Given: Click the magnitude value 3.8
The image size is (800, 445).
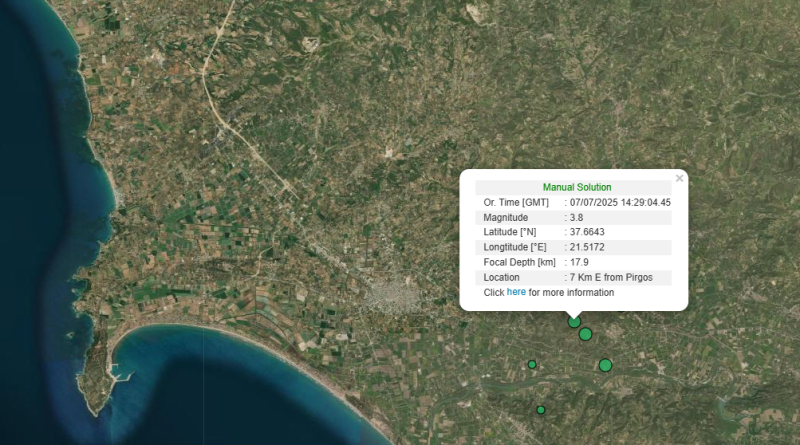Looking at the screenshot, I should pyautogui.click(x=576, y=217).
